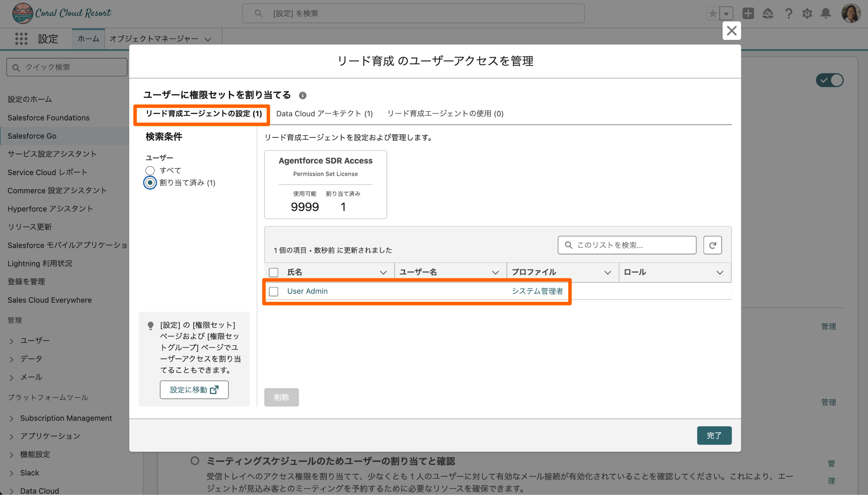Click the help question mark icon
This screenshot has height=495, width=868.
(x=788, y=14)
